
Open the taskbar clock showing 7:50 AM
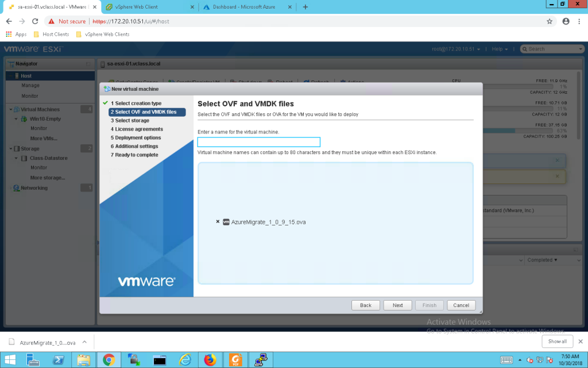point(570,360)
